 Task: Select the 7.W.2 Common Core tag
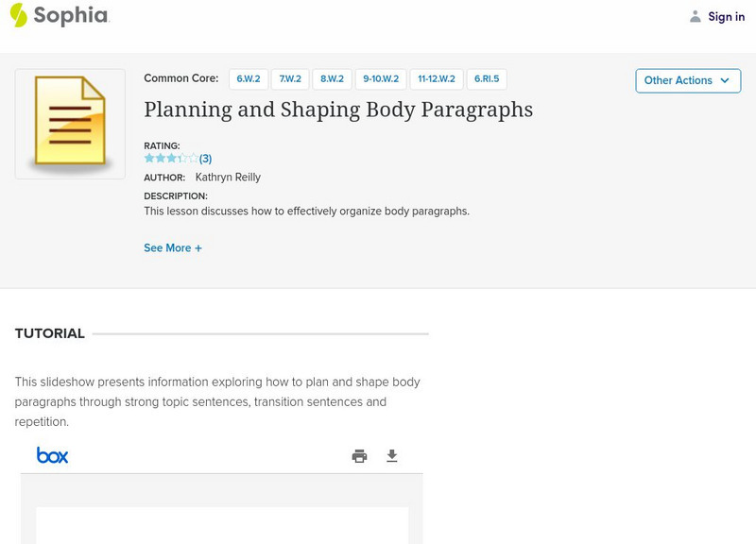(290, 79)
